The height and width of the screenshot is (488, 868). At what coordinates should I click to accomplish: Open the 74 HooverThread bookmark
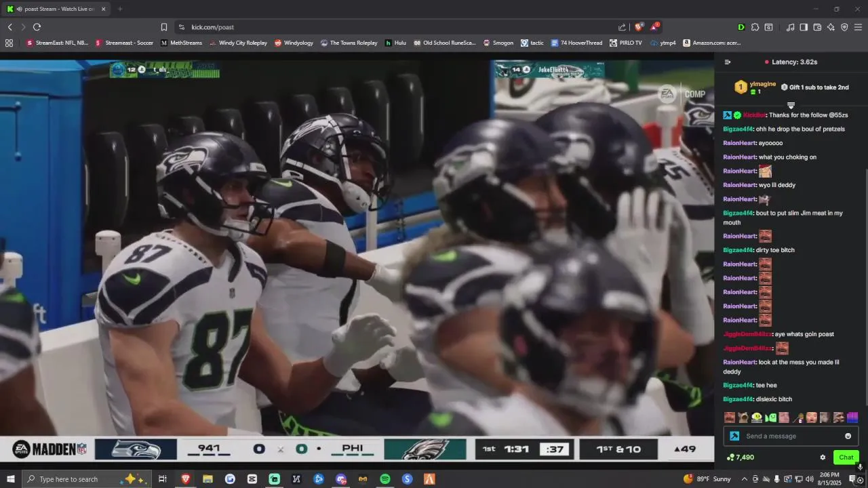click(576, 43)
